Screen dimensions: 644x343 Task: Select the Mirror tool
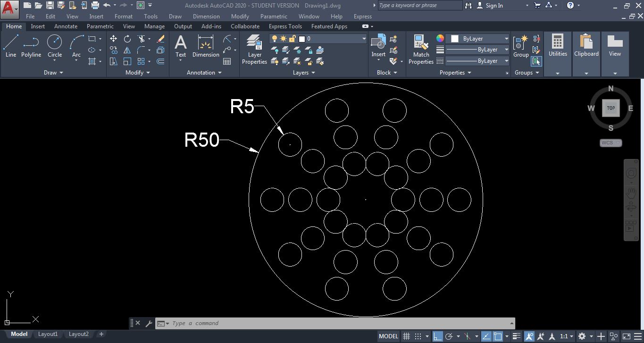[128, 50]
